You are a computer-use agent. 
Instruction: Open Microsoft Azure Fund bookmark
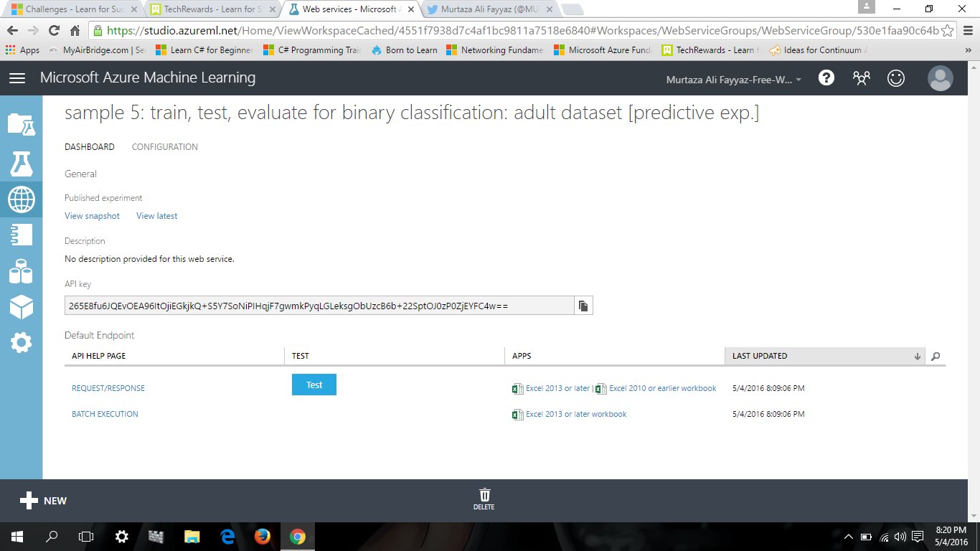tap(603, 50)
